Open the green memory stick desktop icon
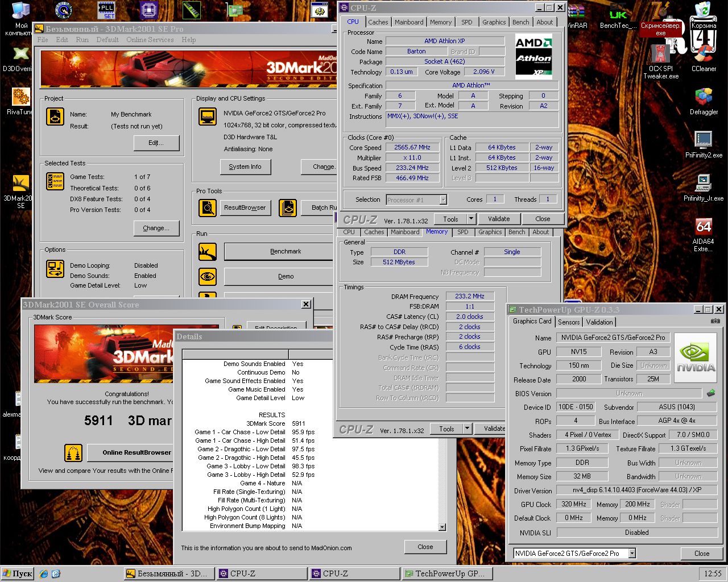This screenshot has height=582, width=728. click(191, 10)
